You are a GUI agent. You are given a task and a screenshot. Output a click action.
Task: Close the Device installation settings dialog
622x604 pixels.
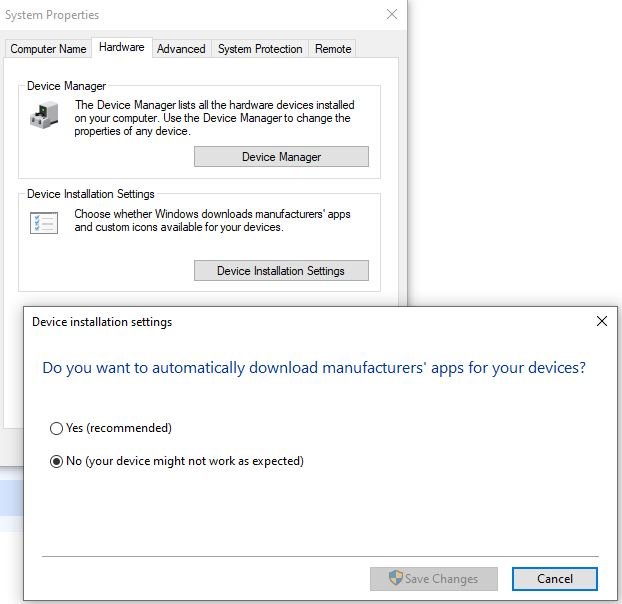[601, 321]
